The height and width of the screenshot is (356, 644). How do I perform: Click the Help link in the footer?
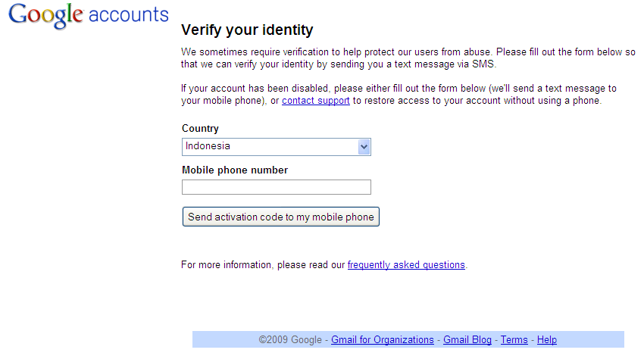547,340
